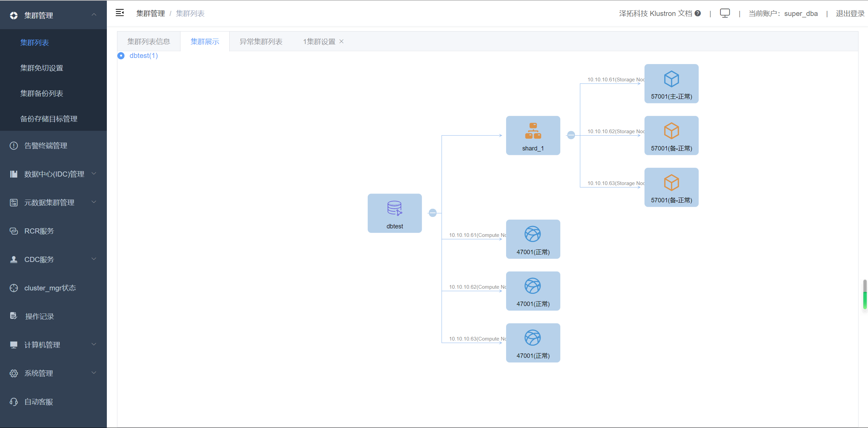Expand 数据中心(IDC)管理 menu
Screen dimensions: 868x428
(x=94, y=174)
